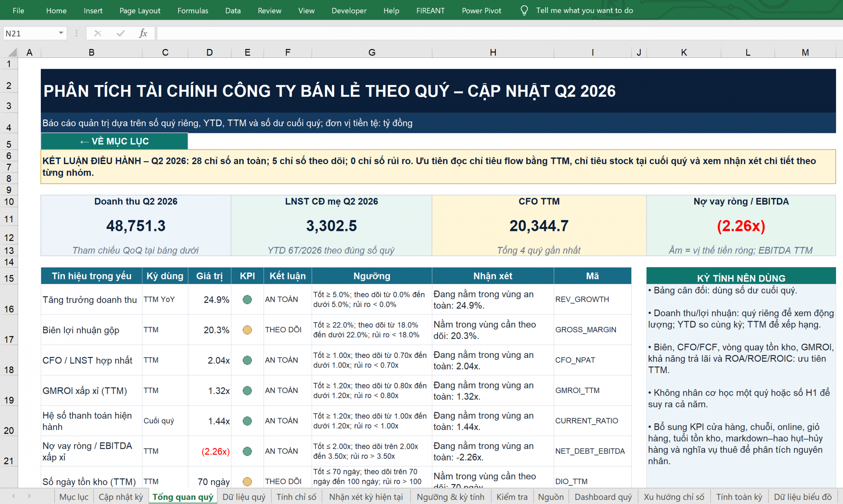Click the orange KPI dot for gross margin
Image resolution: width=843 pixels, height=504 pixels.
point(247,330)
